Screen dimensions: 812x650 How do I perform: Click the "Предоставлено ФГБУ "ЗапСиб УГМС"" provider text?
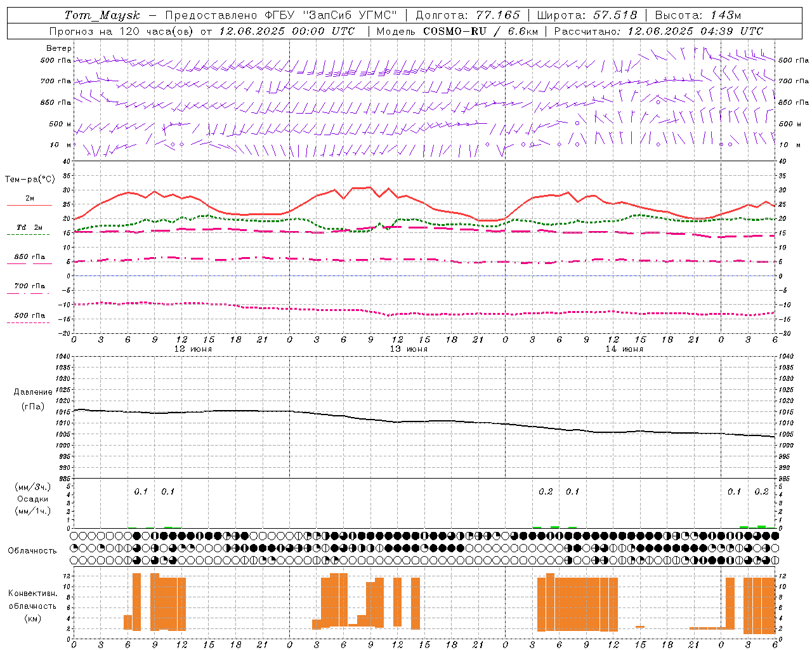pos(281,15)
